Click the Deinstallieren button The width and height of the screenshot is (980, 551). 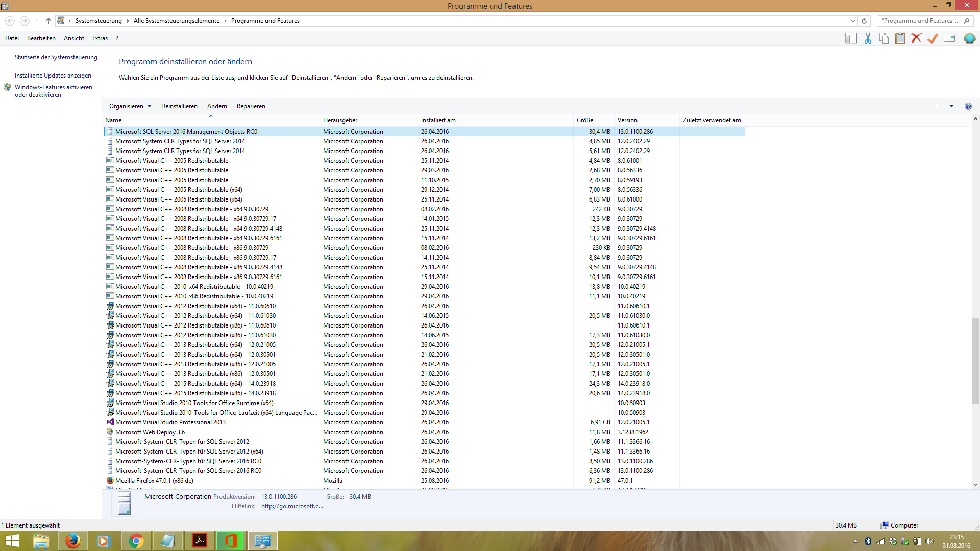click(179, 106)
